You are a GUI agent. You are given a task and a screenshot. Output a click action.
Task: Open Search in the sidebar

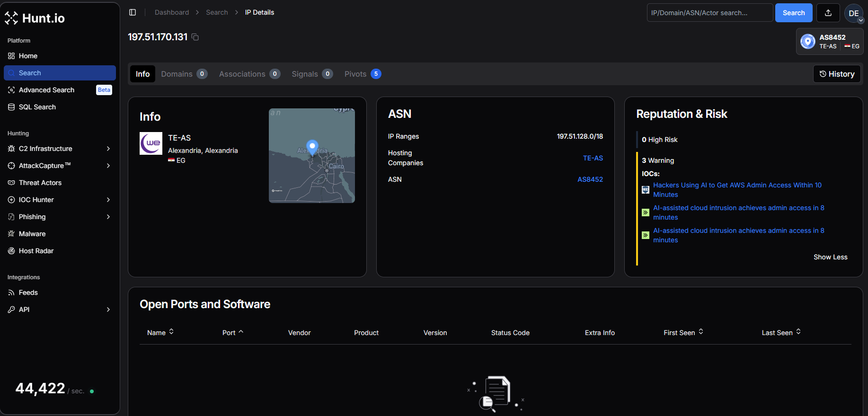pyautogui.click(x=60, y=73)
